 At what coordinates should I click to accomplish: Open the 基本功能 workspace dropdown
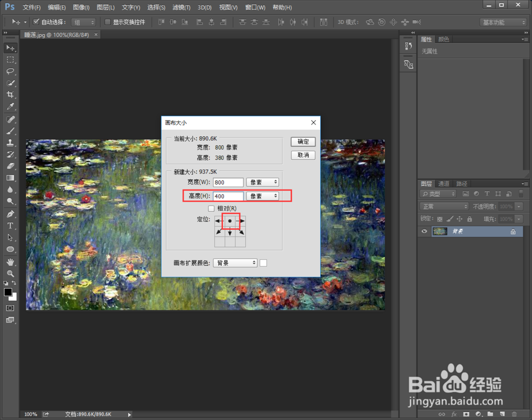pyautogui.click(x=503, y=22)
